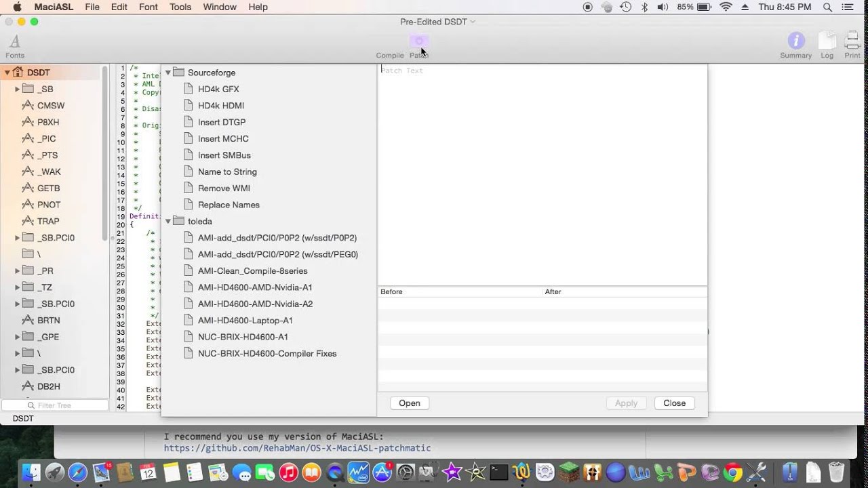Click the Wi-Fi status icon
The height and width of the screenshot is (488, 868).
(726, 7)
